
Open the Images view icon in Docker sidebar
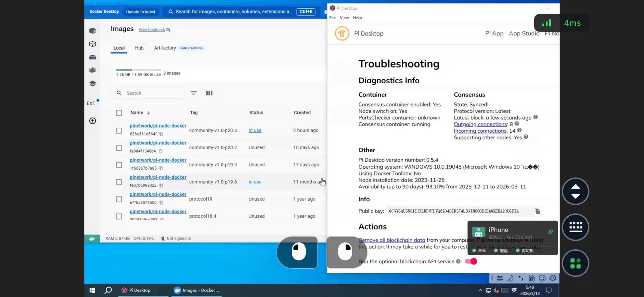93,44
